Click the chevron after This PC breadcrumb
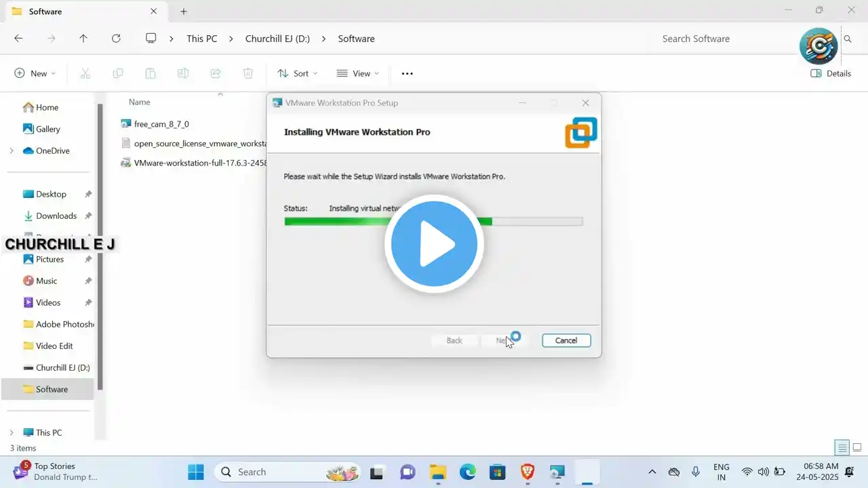868x488 pixels. pyautogui.click(x=231, y=39)
